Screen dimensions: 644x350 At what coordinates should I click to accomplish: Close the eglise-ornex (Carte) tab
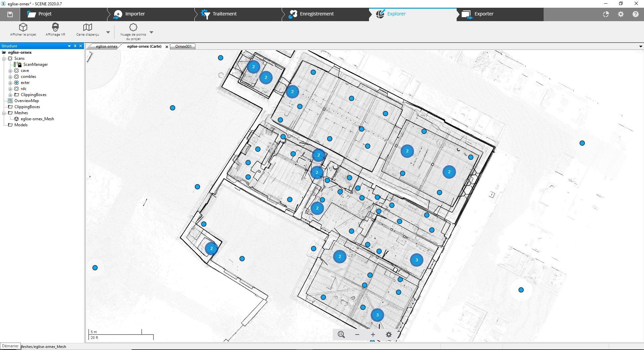(x=167, y=47)
